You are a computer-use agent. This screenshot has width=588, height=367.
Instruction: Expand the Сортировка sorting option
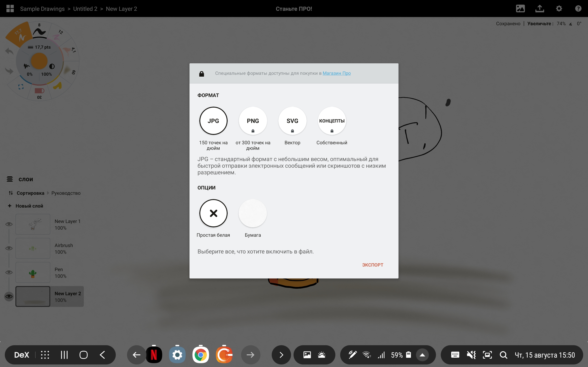pyautogui.click(x=30, y=193)
